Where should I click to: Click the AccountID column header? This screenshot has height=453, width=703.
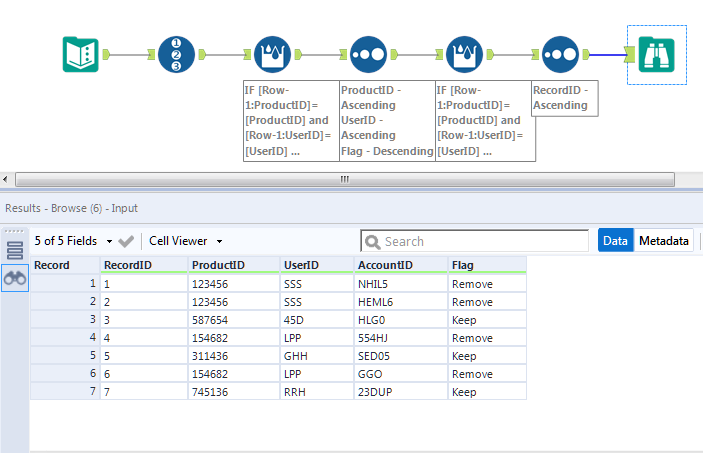(x=401, y=265)
